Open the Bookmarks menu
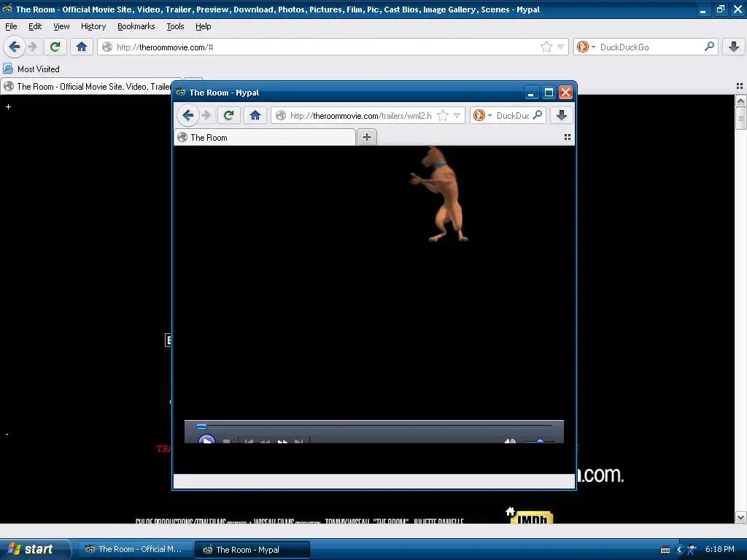The image size is (747, 560). [x=136, y=26]
